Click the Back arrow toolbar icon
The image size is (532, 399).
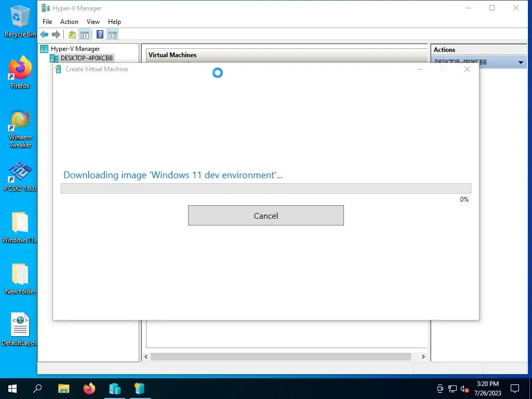44,34
